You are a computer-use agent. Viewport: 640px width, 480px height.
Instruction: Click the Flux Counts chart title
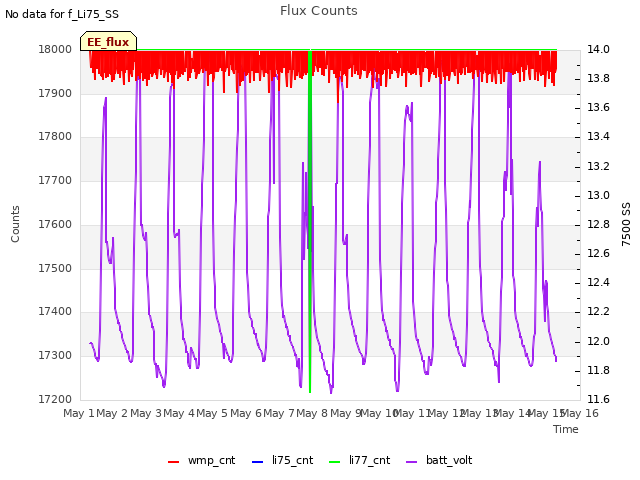tap(319, 11)
